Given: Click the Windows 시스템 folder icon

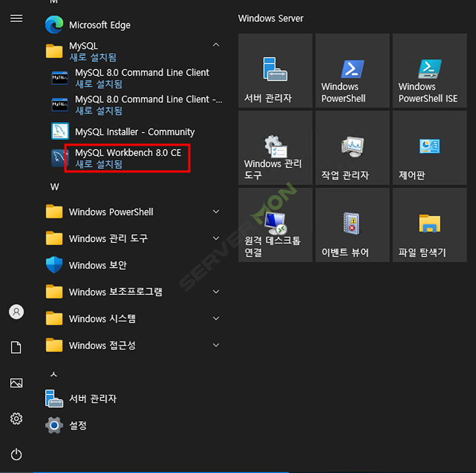Looking at the screenshot, I should tap(54, 318).
